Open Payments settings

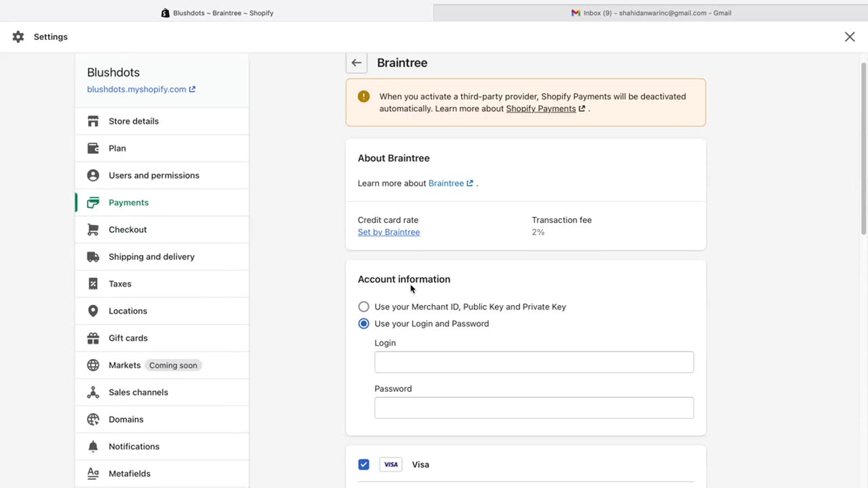[x=162, y=202]
